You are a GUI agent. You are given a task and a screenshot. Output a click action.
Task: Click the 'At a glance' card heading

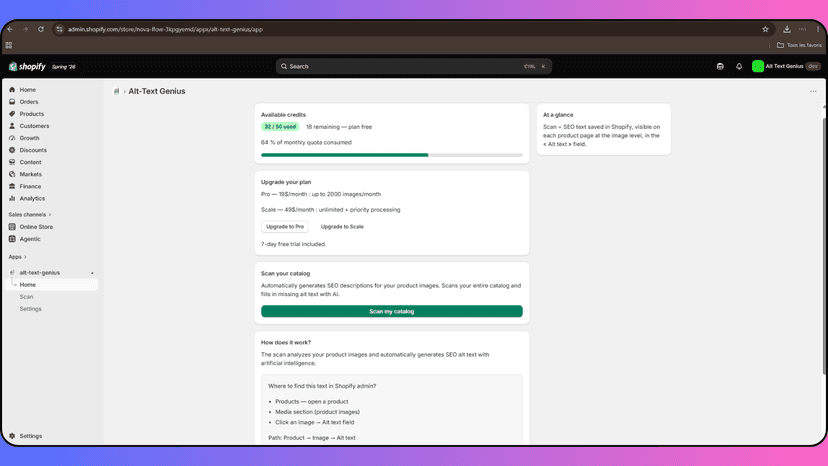(x=558, y=115)
